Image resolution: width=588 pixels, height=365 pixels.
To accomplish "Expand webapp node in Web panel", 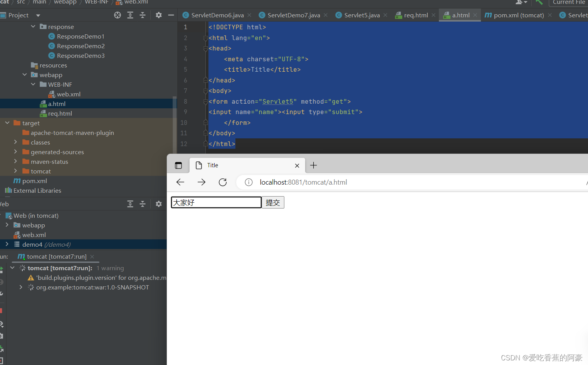I will tap(7, 225).
